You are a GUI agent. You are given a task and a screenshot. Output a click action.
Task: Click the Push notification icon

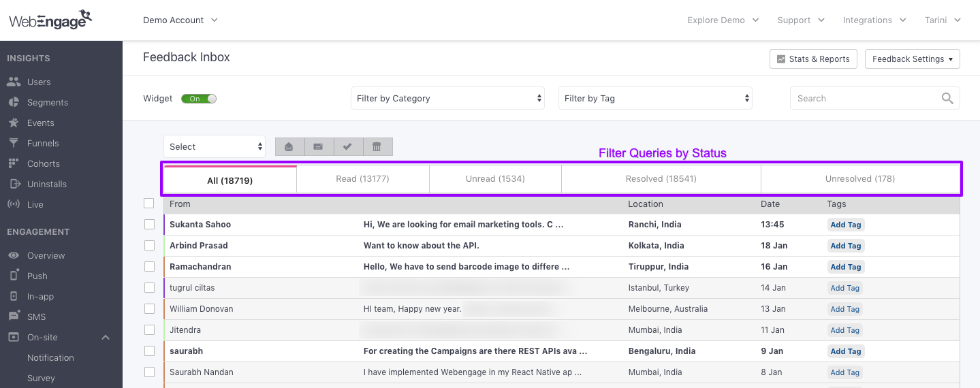coord(14,276)
